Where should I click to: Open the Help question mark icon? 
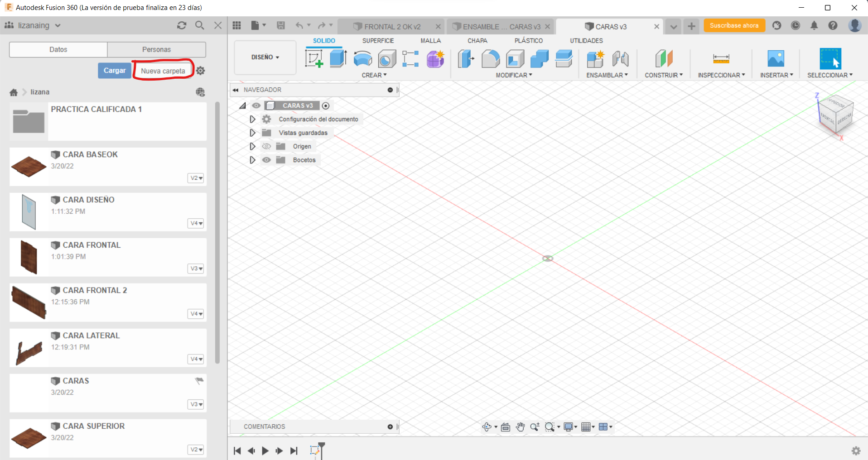[833, 25]
